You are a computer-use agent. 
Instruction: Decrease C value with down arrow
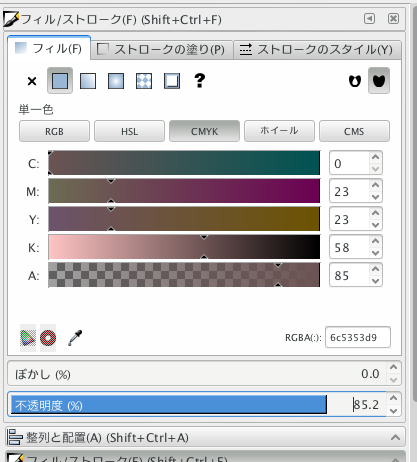(376, 169)
